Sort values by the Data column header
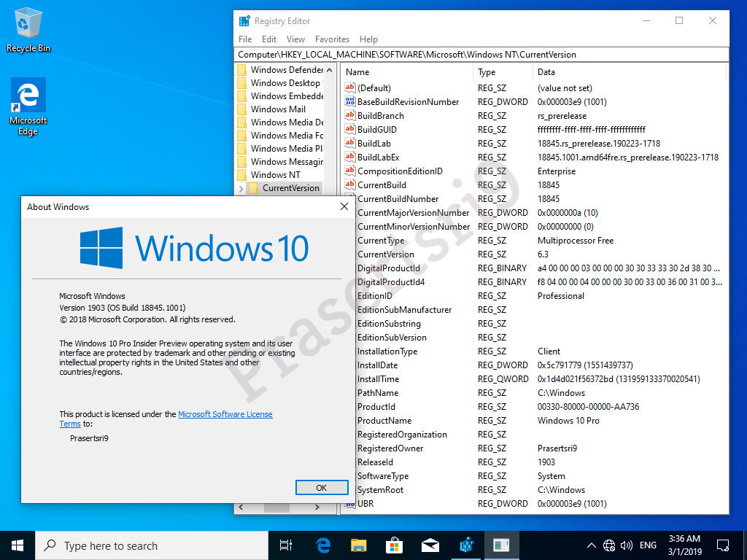 click(630, 72)
